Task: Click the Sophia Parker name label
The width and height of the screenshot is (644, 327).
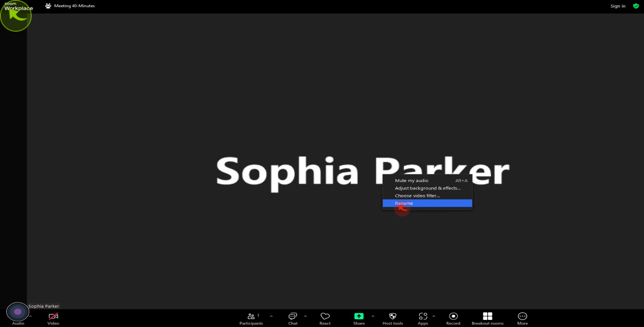Action: [44, 306]
